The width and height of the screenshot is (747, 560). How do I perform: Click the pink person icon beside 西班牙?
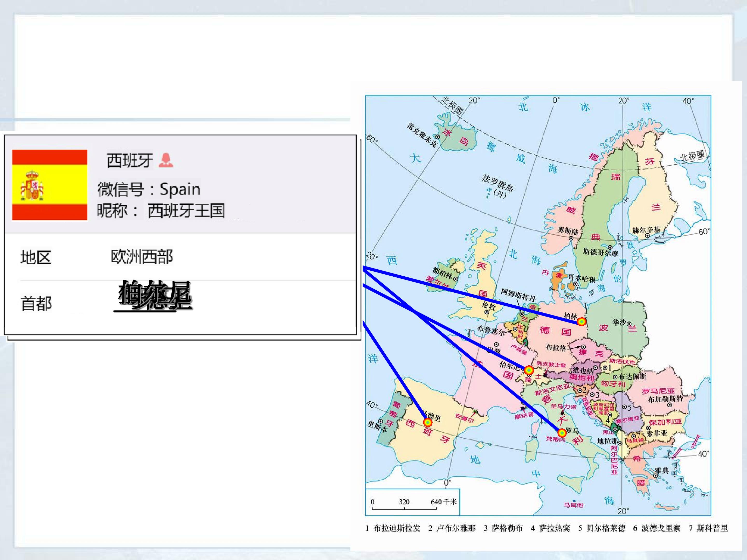(166, 160)
